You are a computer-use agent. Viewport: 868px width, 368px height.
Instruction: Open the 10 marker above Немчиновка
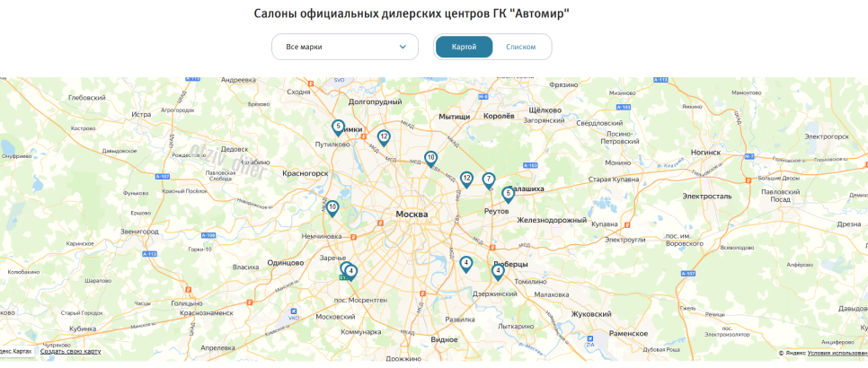(332, 208)
